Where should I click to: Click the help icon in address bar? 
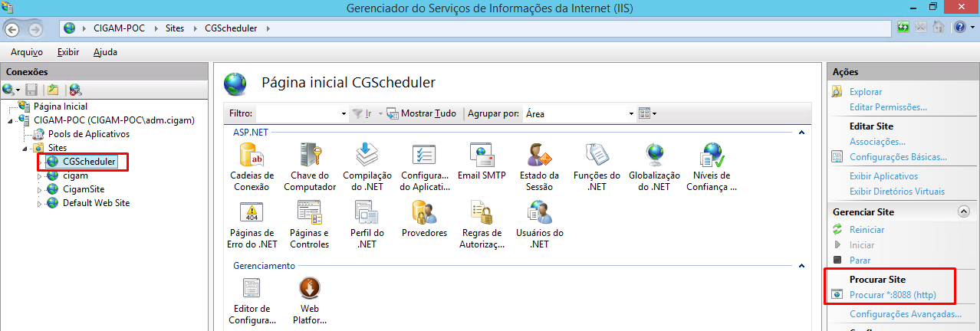pos(959,28)
